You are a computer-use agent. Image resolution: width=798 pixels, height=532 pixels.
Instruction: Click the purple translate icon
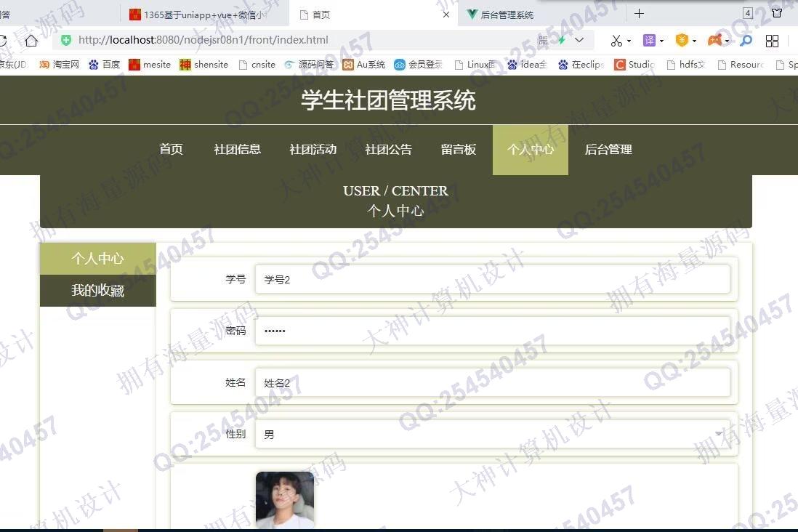[650, 40]
